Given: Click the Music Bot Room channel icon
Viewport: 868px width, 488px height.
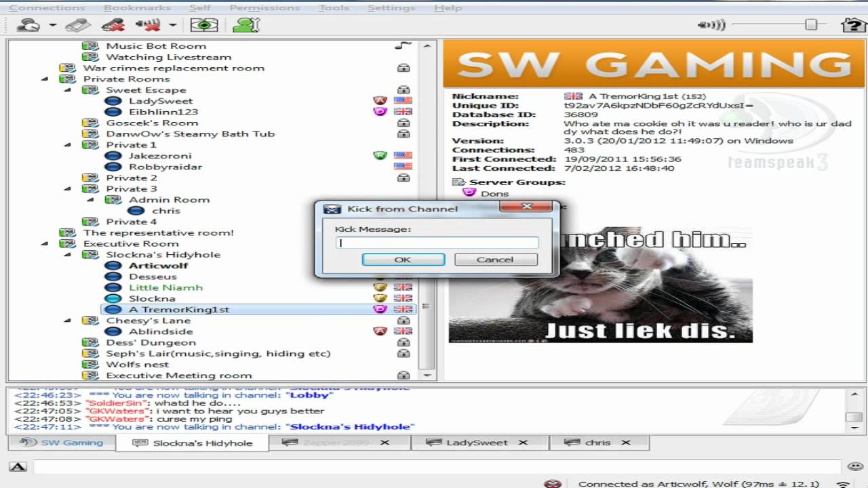Looking at the screenshot, I should [90, 46].
